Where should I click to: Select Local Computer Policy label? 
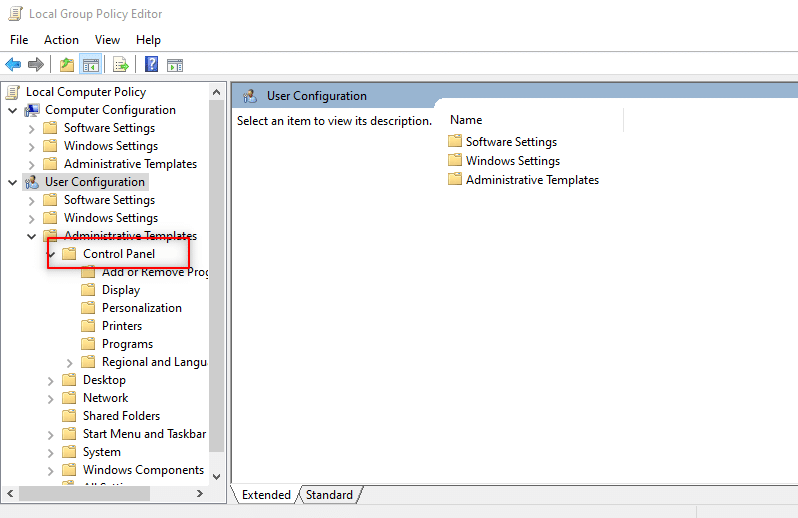click(x=86, y=92)
